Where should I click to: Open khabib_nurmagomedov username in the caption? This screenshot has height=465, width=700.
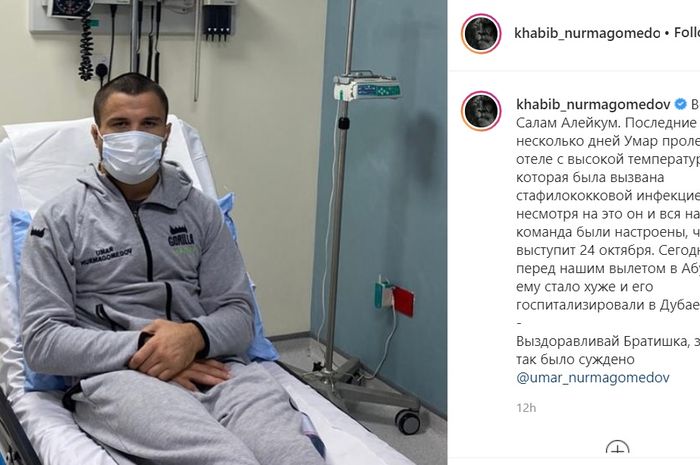593,104
